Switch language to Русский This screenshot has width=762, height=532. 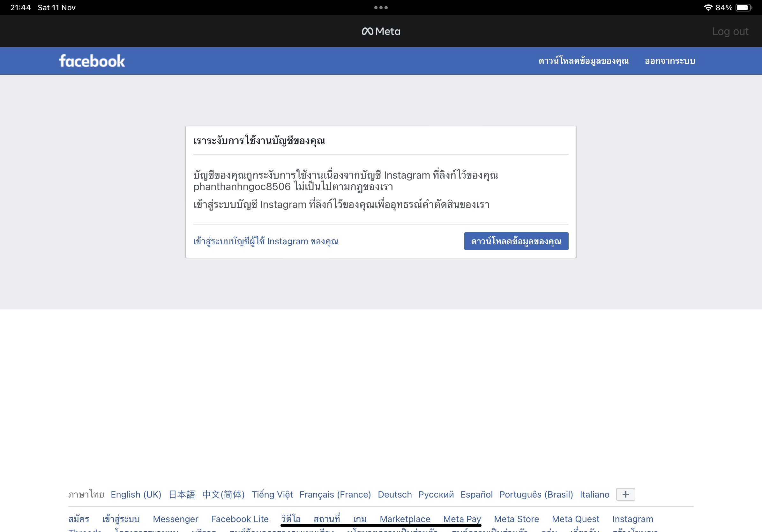pos(436,494)
